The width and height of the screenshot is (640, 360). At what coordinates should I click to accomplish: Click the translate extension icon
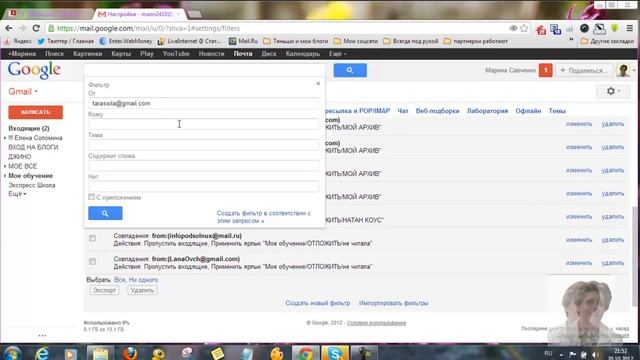555,29
